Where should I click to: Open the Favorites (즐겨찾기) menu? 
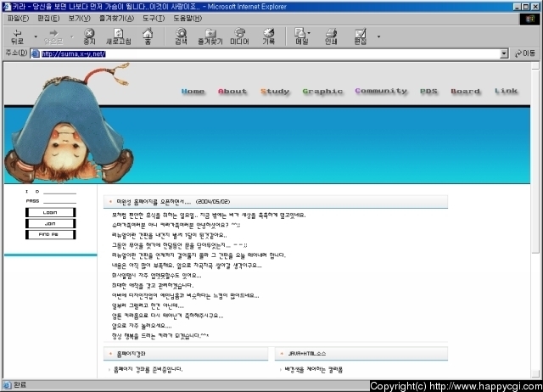tap(116, 19)
